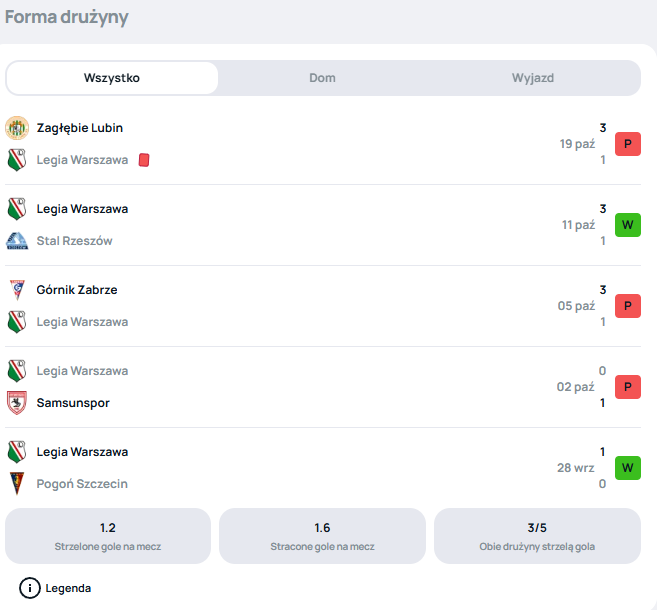Switch to the Wszystko tab
This screenshot has height=610, width=657.
(112, 78)
